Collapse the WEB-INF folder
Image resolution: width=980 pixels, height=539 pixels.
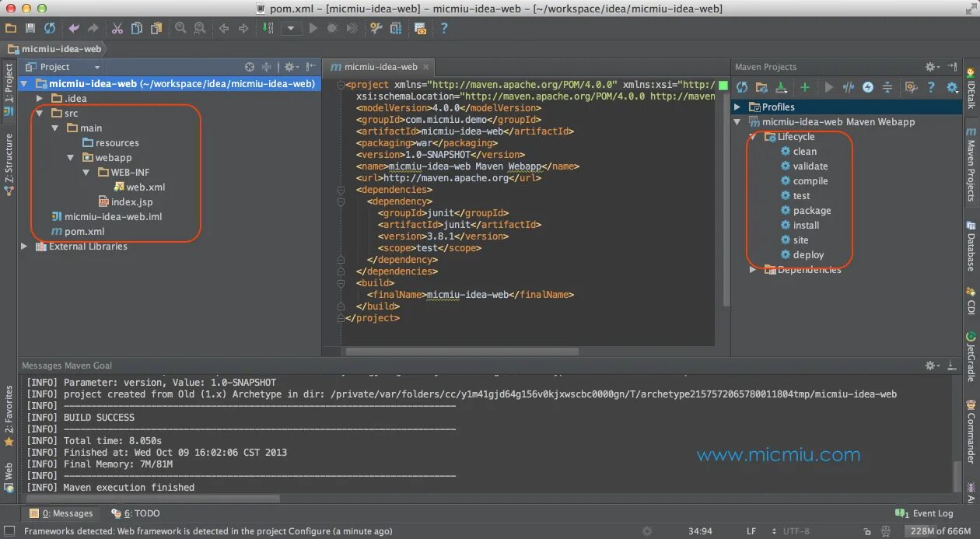pos(86,173)
